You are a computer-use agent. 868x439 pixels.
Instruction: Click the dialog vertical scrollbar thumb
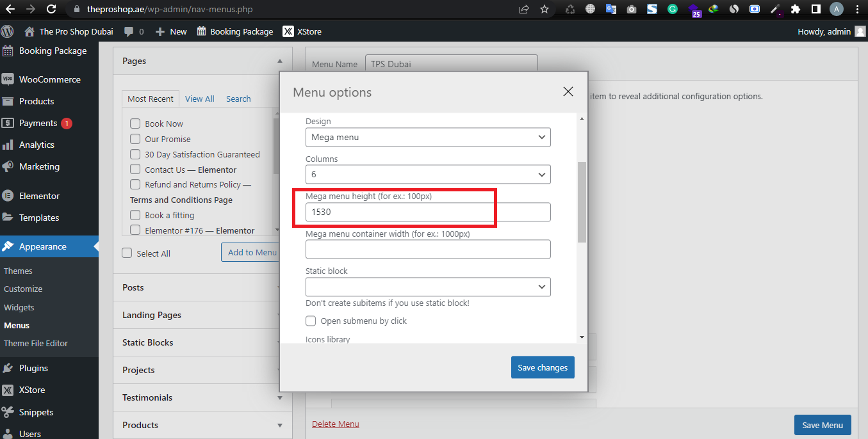[x=582, y=202]
